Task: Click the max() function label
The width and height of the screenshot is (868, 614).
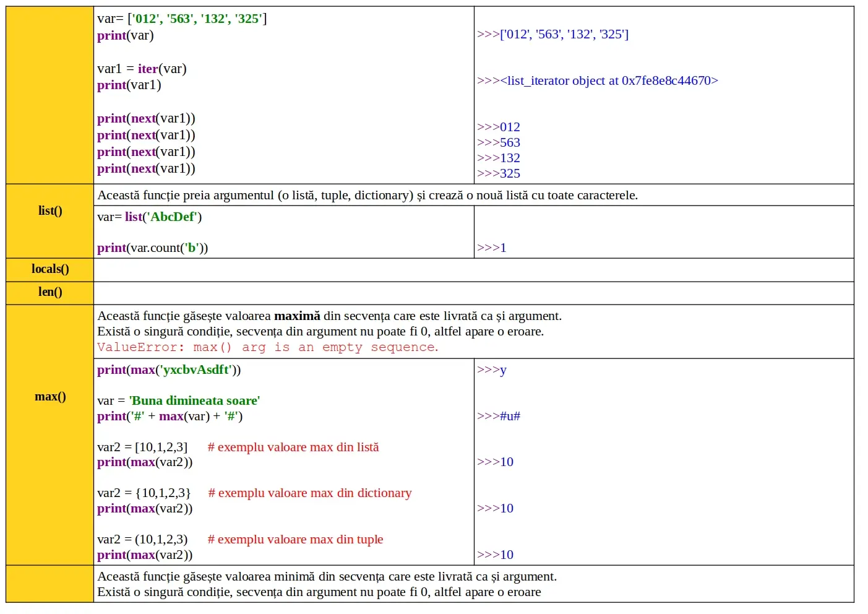Action: pos(50,396)
